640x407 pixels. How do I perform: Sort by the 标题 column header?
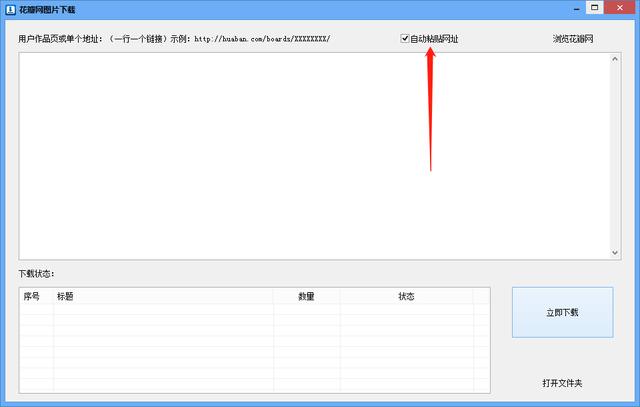163,296
